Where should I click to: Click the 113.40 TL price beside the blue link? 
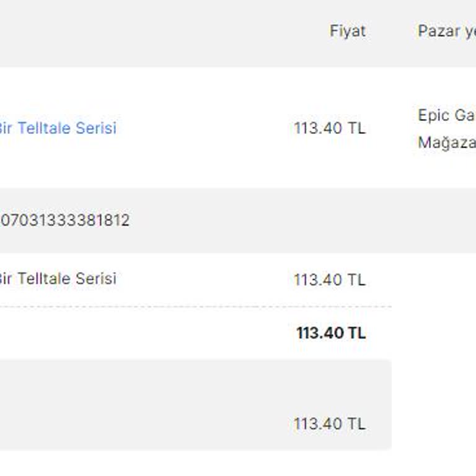(330, 128)
